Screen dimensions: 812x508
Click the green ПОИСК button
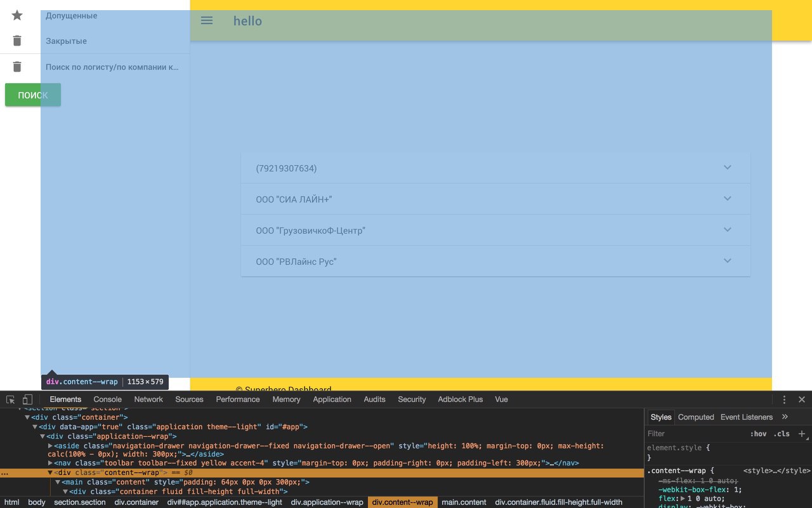coord(33,95)
